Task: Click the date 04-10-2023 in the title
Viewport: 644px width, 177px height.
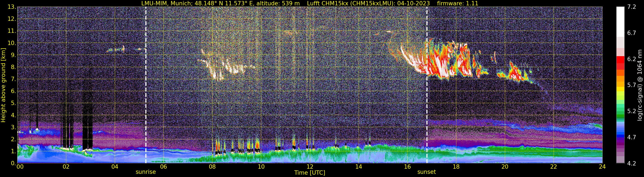Action: click(414, 3)
